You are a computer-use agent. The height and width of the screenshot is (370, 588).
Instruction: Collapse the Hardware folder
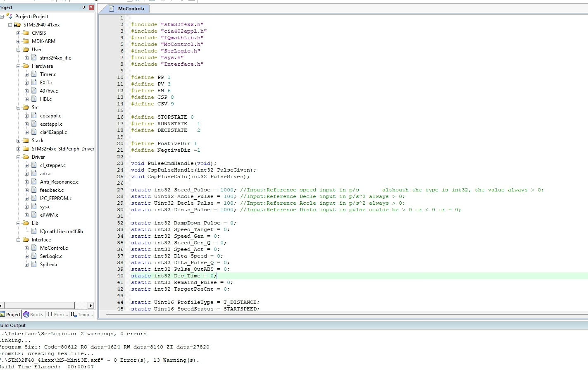[19, 66]
